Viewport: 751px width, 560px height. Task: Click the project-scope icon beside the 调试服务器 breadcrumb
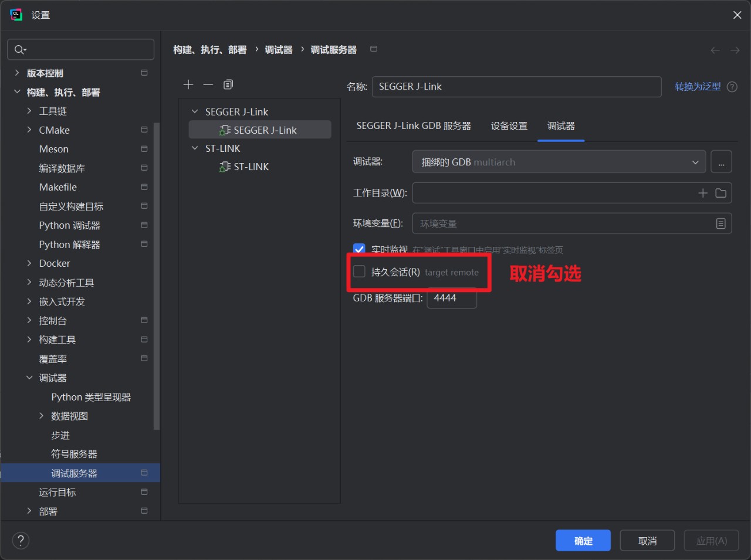click(x=374, y=49)
